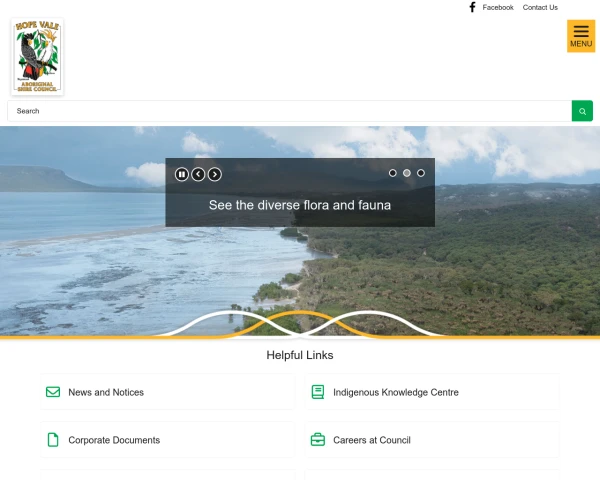Click the Hope Vale council logo
The image size is (600, 480).
click(38, 56)
